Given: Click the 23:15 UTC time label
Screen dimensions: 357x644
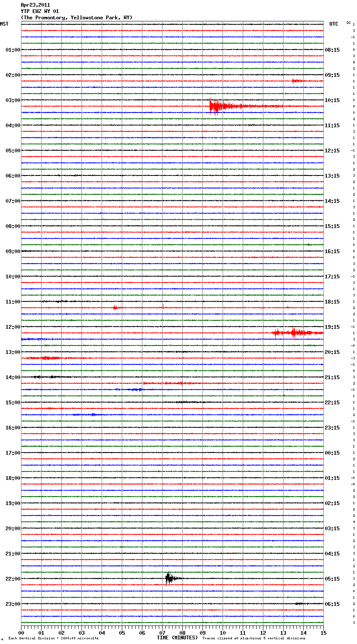Looking at the screenshot, I should [x=332, y=428].
